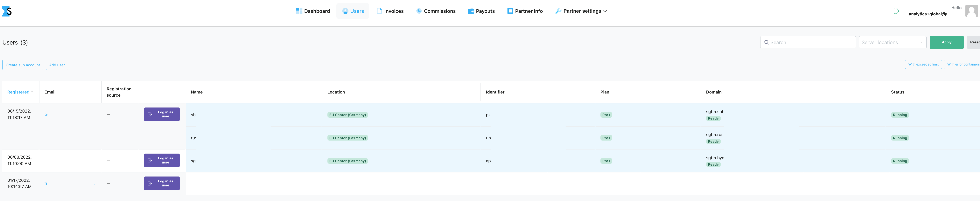Click identifier pk cell
Screen dimensions: 980x201
tap(488, 115)
